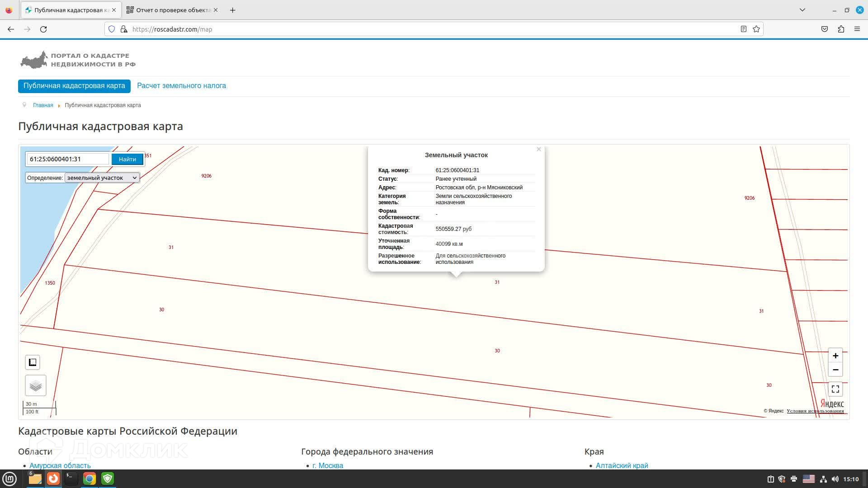Expand the 'Определение' object type dropdown
The height and width of the screenshot is (488, 868).
pos(102,178)
